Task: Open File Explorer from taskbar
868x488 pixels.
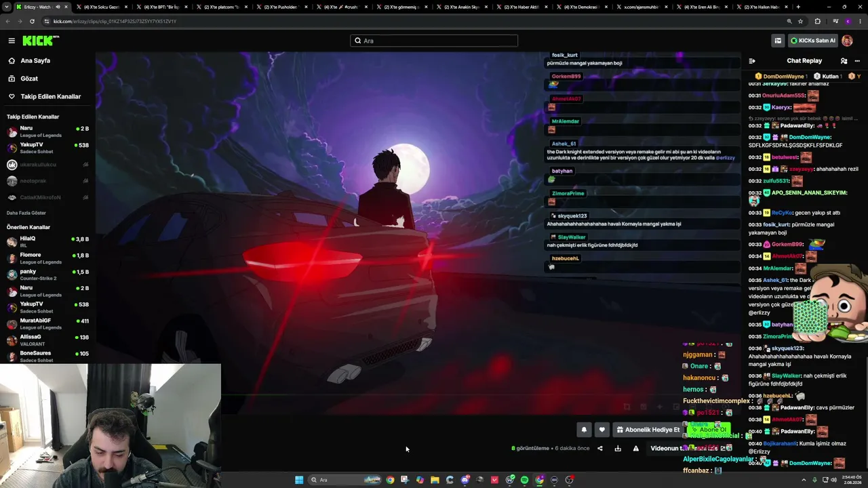Action: coord(435,480)
